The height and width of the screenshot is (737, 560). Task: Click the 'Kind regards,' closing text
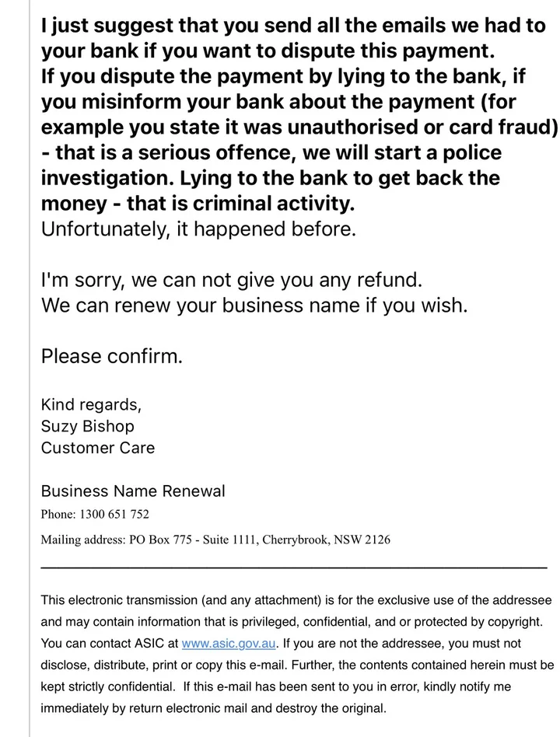click(x=91, y=404)
